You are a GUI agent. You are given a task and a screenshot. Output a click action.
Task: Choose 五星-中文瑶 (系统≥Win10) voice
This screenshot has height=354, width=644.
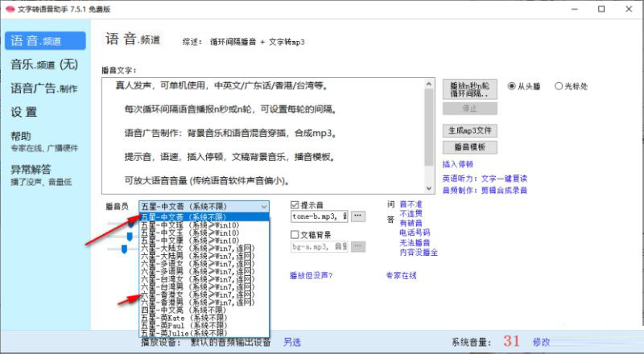click(204, 225)
